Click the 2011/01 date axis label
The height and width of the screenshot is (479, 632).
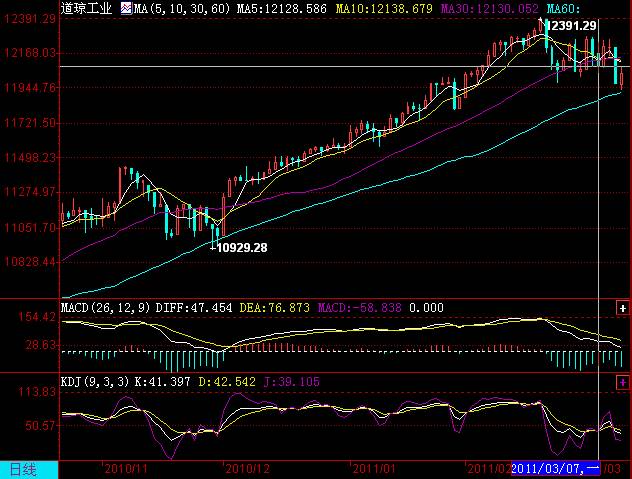click(x=374, y=469)
